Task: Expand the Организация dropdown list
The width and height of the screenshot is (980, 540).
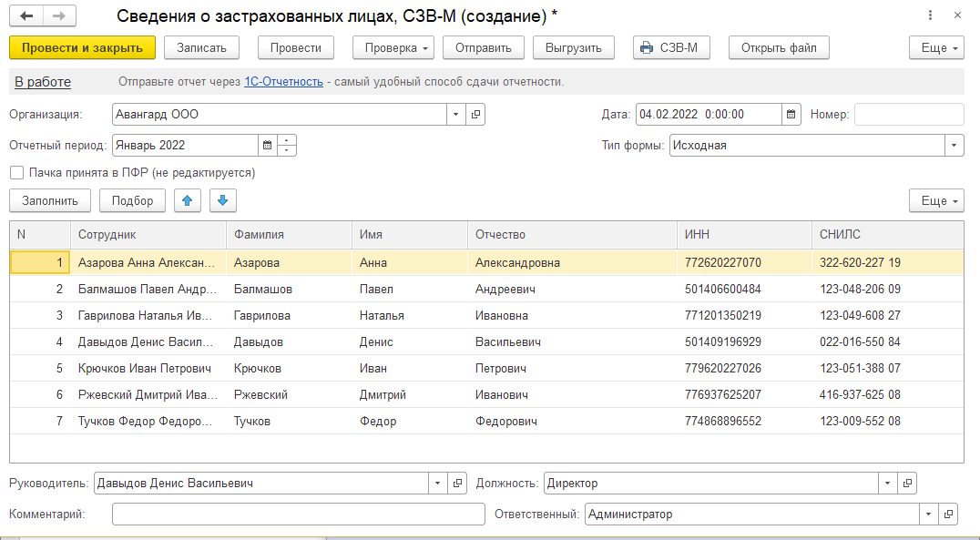Action: tap(455, 115)
